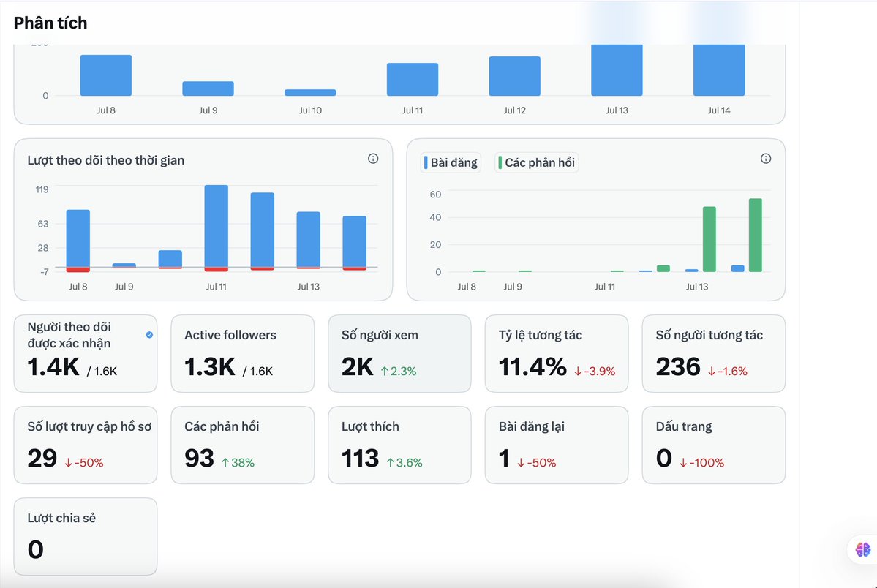Click green Jul 13 bar in replies chart
This screenshot has height=588, width=877.
click(x=709, y=239)
